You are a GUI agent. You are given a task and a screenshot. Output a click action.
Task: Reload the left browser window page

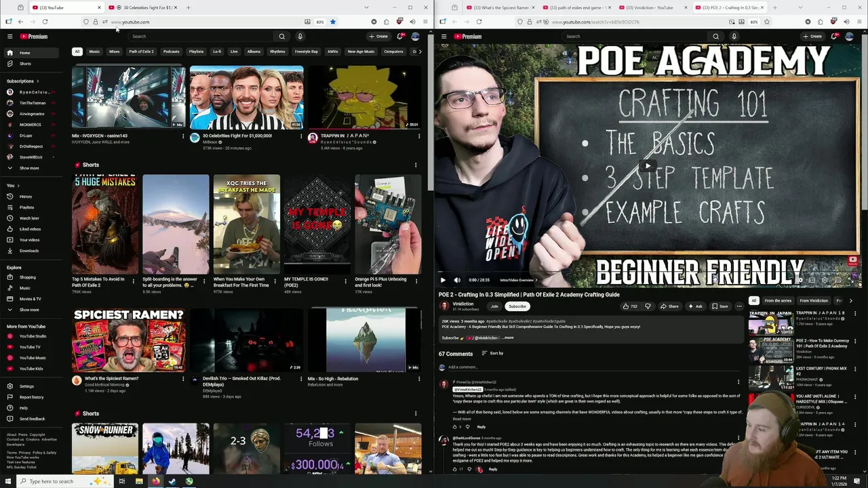point(45,22)
